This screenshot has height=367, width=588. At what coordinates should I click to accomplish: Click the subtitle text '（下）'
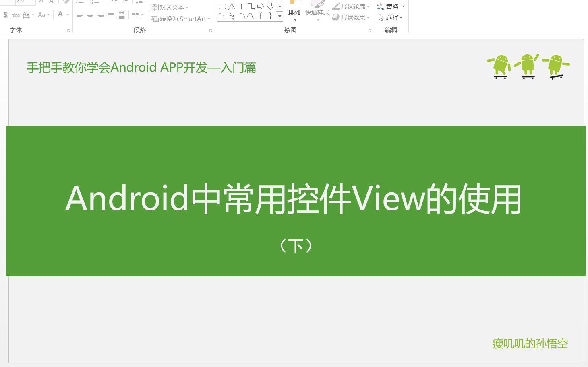(296, 245)
